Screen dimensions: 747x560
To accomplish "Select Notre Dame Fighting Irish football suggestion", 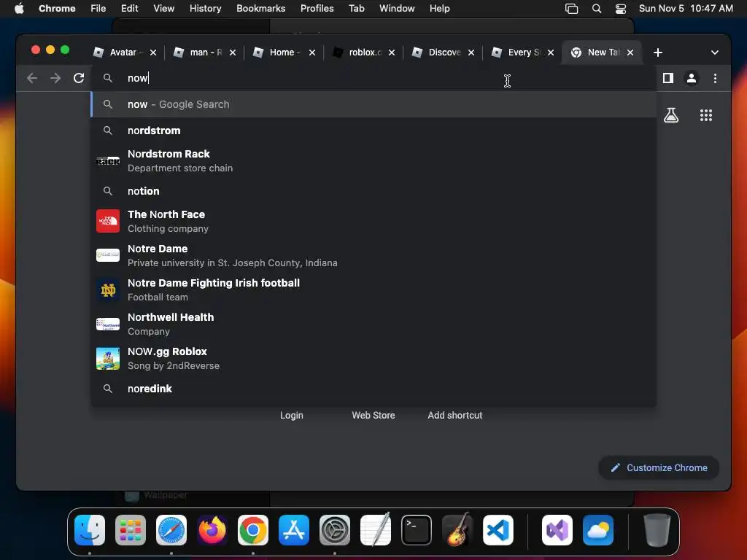I will [x=374, y=290].
